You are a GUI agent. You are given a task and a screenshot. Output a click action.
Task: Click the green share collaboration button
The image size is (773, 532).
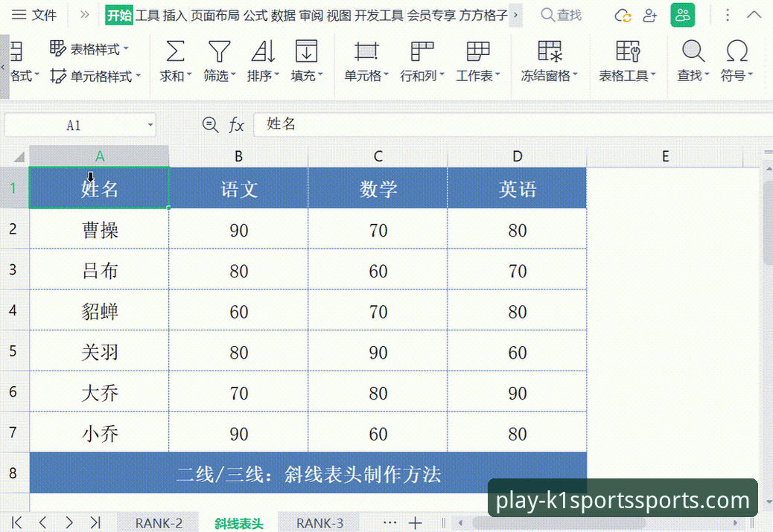tap(683, 15)
